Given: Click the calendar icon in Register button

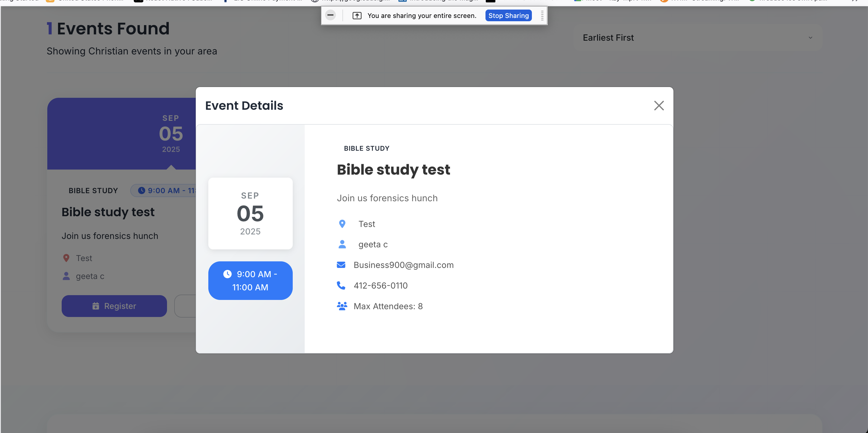Looking at the screenshot, I should [x=96, y=306].
